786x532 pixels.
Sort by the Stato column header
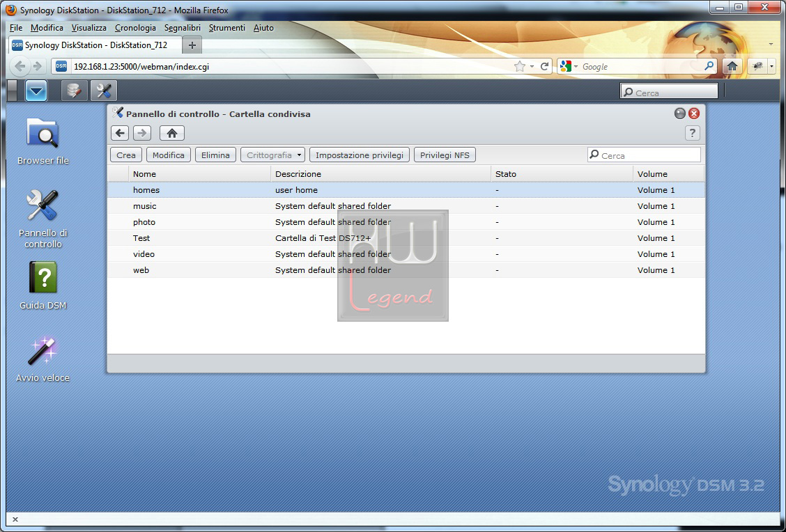[562, 174]
